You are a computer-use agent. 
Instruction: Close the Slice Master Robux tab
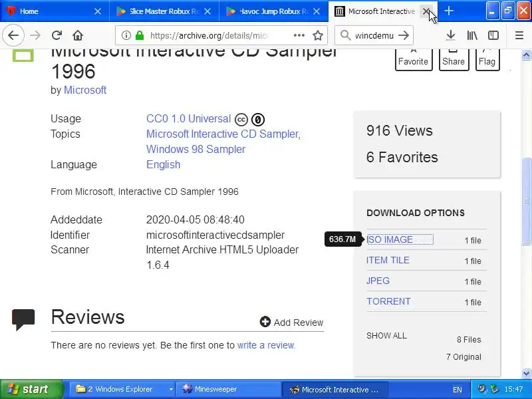[207, 11]
